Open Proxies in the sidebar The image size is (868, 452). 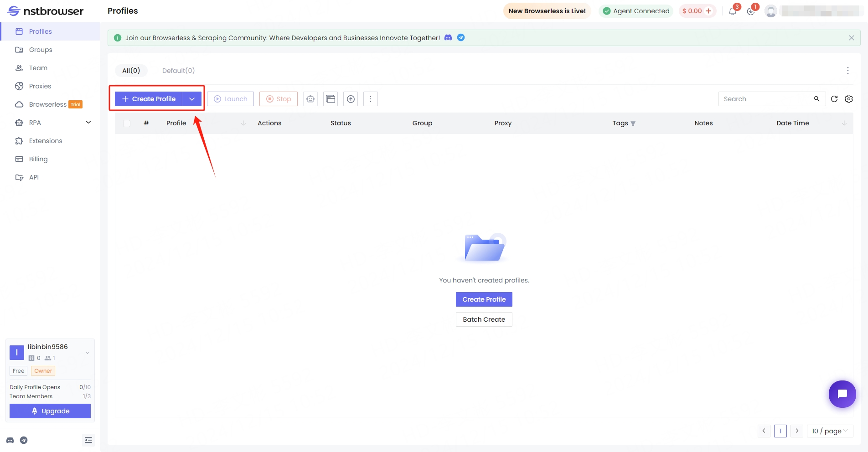tap(40, 86)
